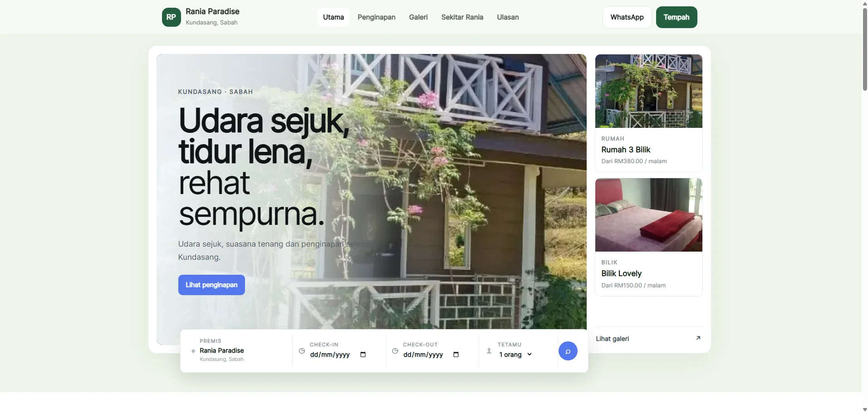Open the Rumah 3 Bilik photo thumbnail
868x413 pixels.
649,91
